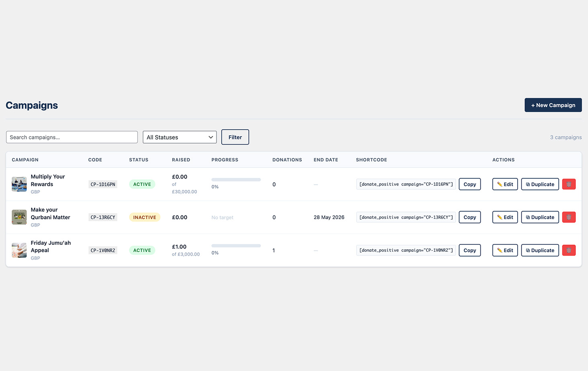The width and height of the screenshot is (588, 371).
Task: Click the Make your Qurbani Matter name
Action: coord(51,213)
